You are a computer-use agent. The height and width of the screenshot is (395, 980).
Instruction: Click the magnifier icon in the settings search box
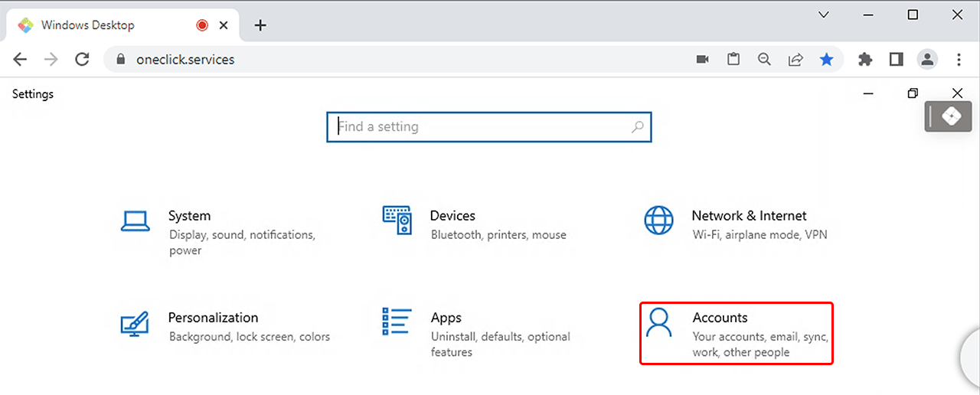point(638,127)
